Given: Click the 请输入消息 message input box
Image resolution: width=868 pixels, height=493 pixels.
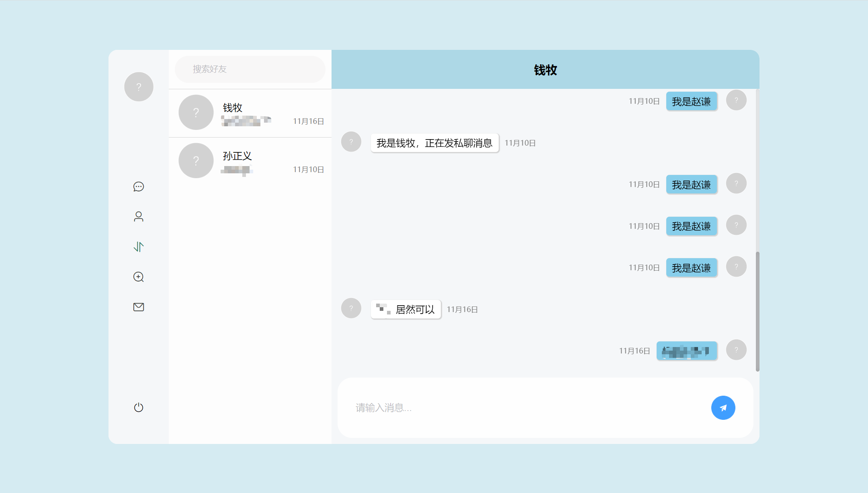Looking at the screenshot, I should (x=522, y=408).
